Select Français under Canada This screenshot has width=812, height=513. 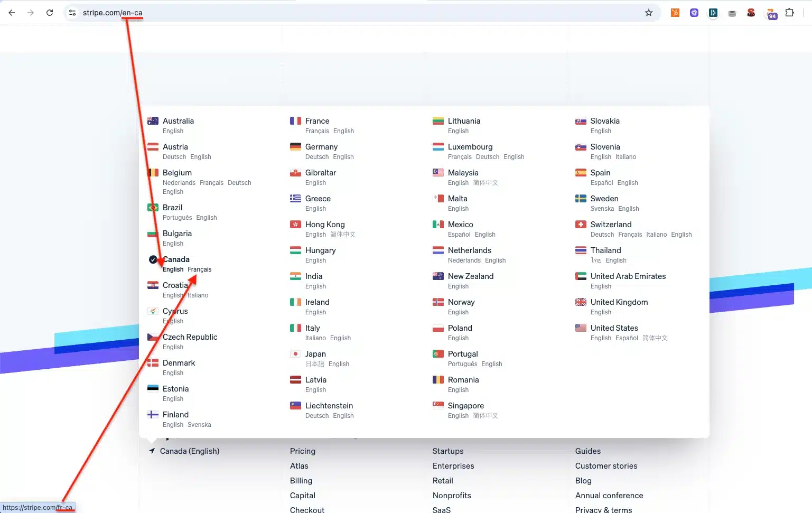(200, 269)
